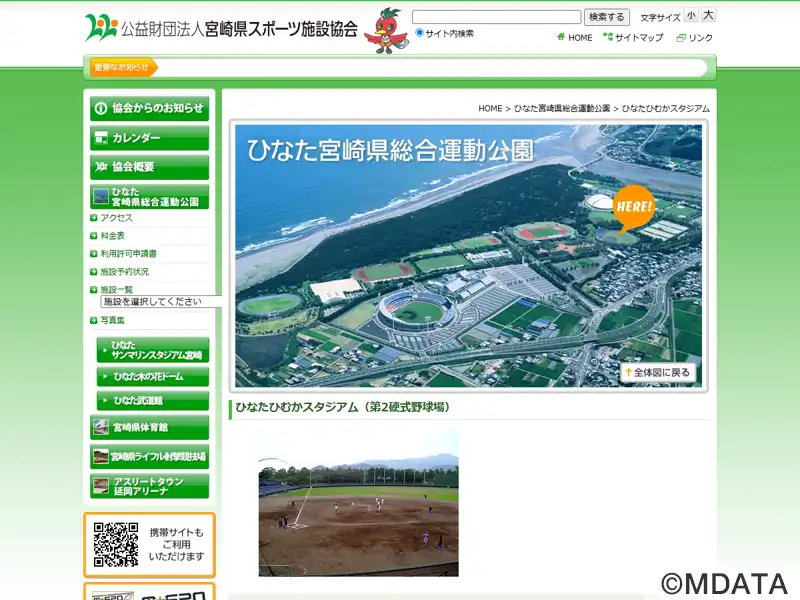
Task: Click the orange HERE! speech bubble marker
Action: coord(633,208)
